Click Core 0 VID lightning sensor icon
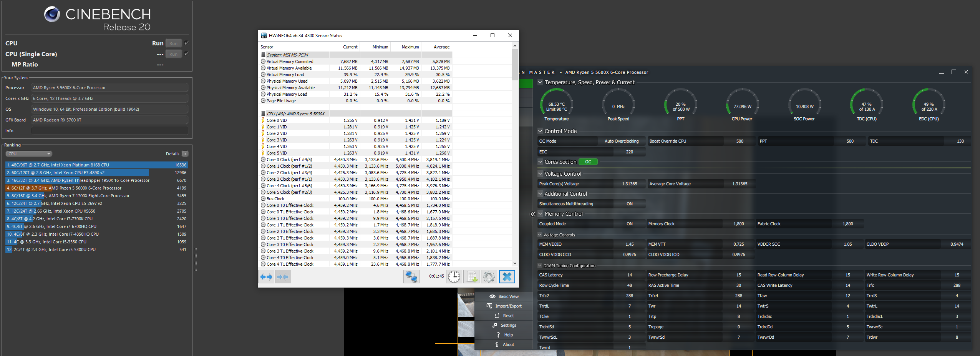 tap(263, 120)
